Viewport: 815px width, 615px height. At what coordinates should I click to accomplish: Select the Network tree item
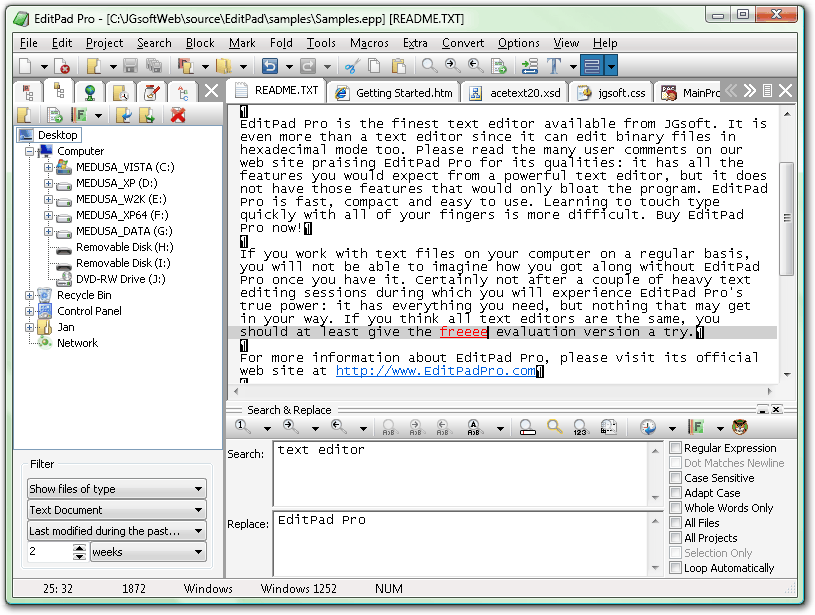coord(77,343)
